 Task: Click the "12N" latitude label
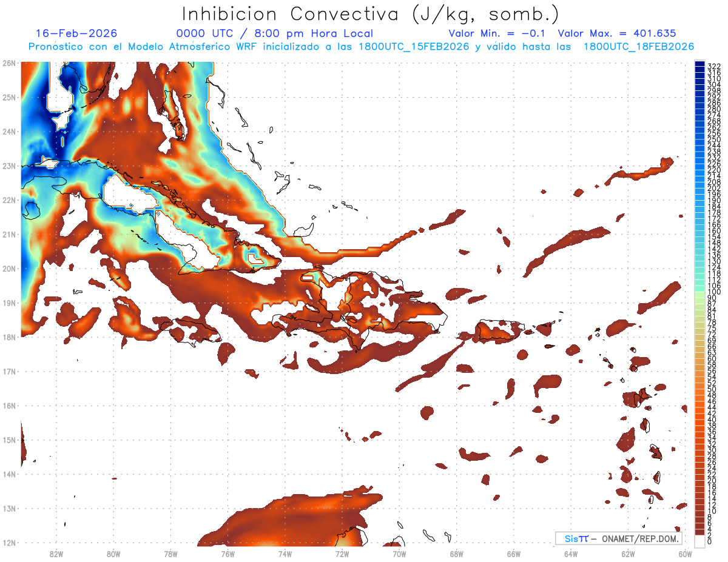pyautogui.click(x=8, y=543)
